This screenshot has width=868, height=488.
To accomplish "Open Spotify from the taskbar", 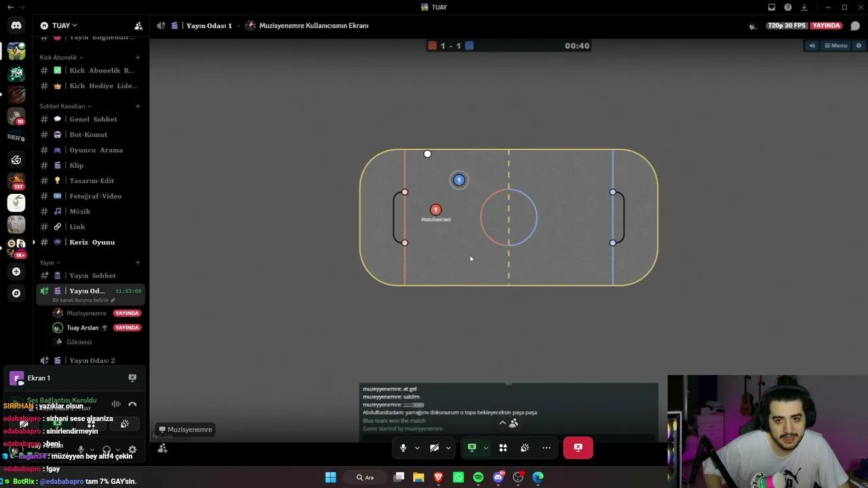I will click(478, 477).
